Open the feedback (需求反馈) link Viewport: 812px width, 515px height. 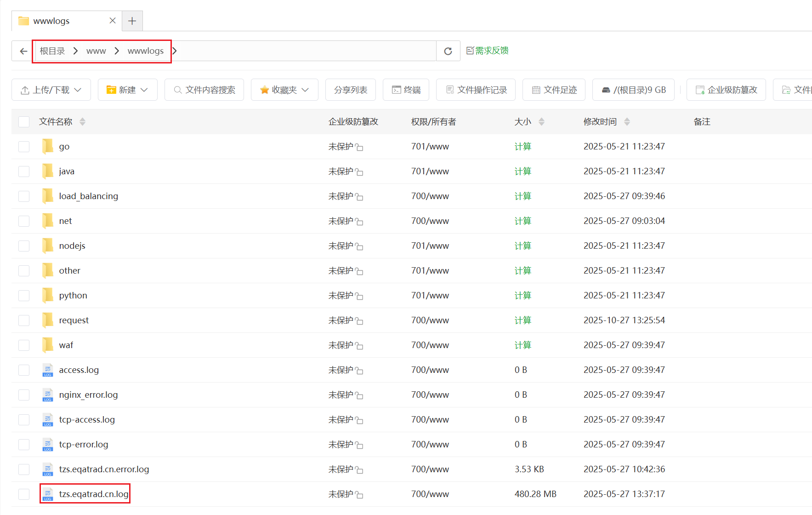pyautogui.click(x=488, y=51)
